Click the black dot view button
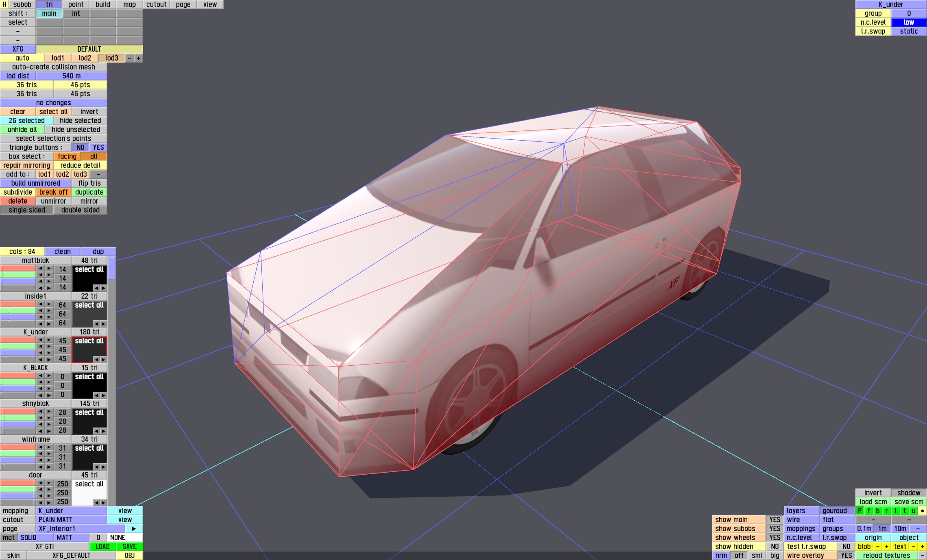 click(923, 511)
